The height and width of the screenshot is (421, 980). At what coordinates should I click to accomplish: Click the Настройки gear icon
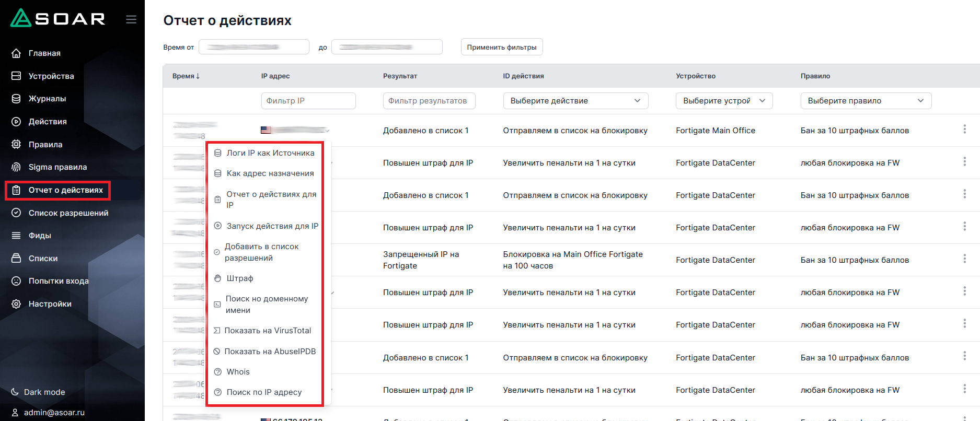(x=16, y=304)
